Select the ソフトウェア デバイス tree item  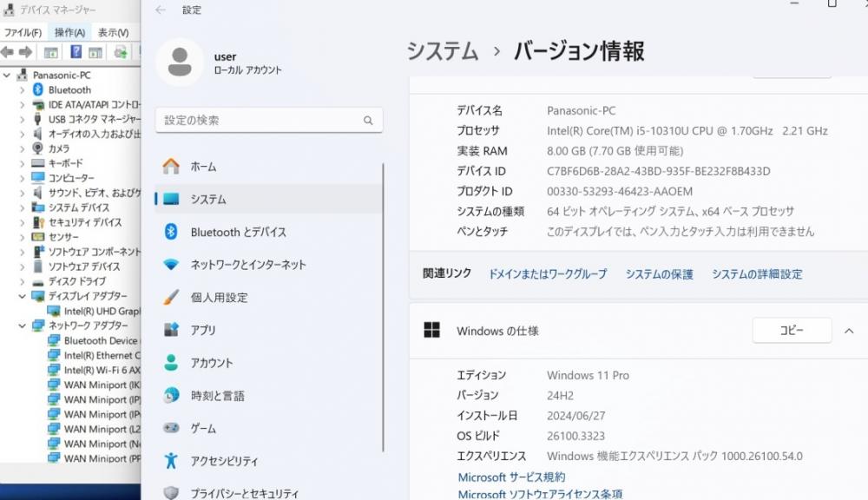point(84,266)
